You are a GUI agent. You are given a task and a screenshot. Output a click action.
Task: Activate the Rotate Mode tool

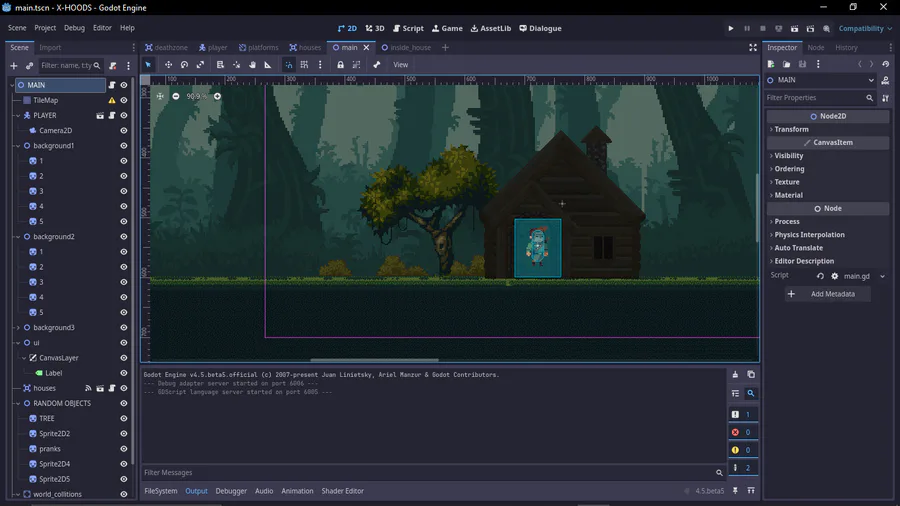click(x=184, y=65)
